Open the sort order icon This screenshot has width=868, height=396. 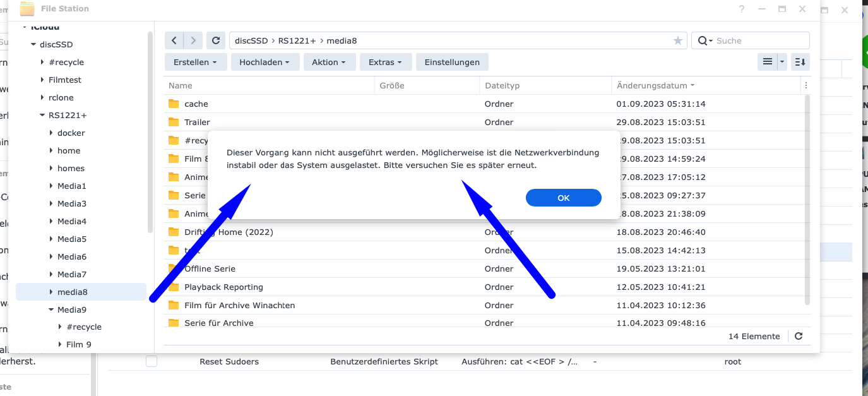coord(800,62)
